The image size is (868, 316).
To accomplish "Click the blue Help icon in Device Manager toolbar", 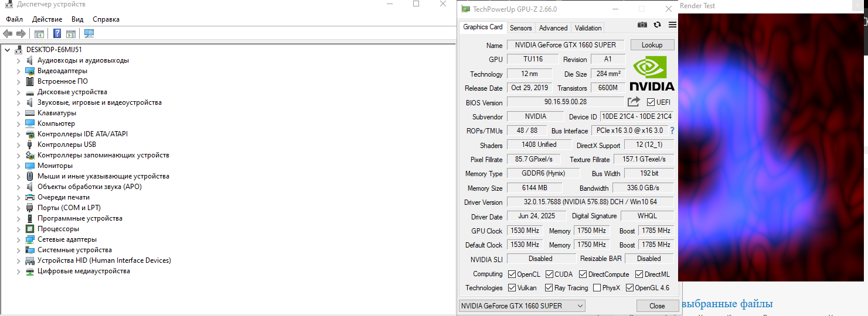I will [57, 34].
